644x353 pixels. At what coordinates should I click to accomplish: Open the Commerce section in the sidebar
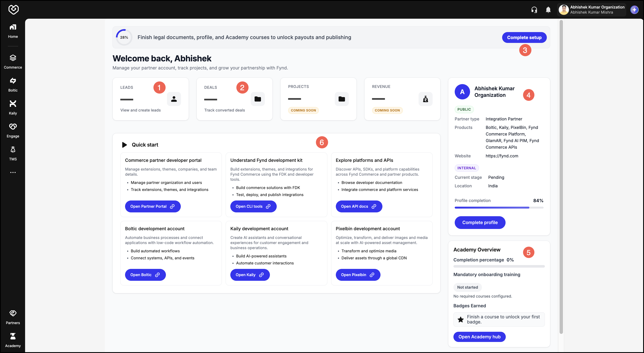[13, 62]
